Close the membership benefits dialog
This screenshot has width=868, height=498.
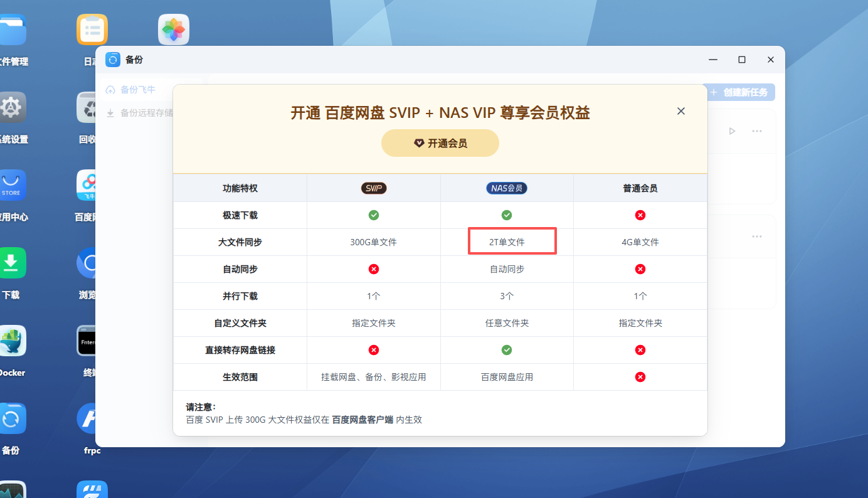pos(681,111)
